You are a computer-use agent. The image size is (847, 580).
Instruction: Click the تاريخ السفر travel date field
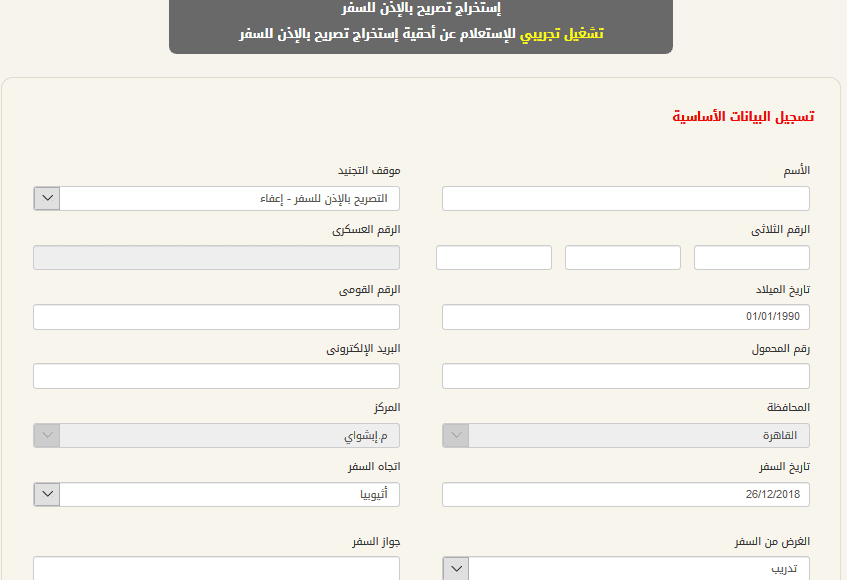[x=626, y=495]
